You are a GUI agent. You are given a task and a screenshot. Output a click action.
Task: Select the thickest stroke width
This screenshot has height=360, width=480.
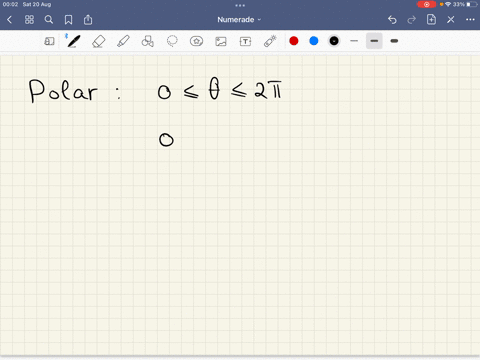(x=394, y=41)
